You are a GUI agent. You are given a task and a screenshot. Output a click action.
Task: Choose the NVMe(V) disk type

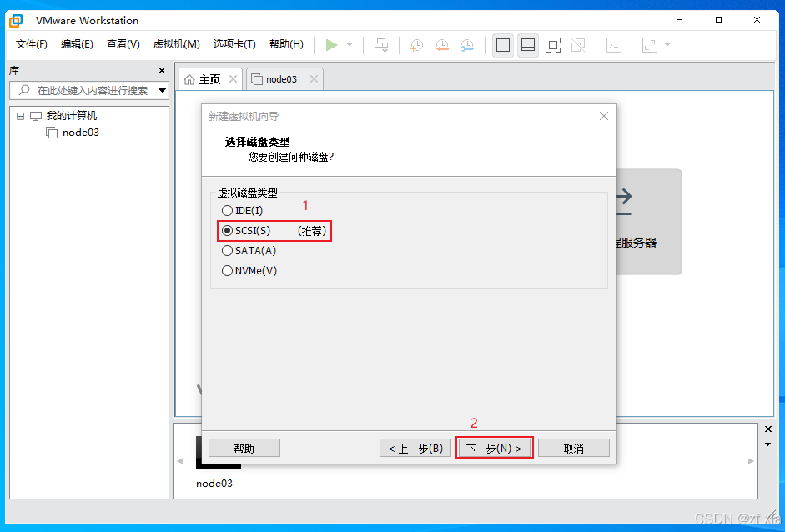pos(249,271)
